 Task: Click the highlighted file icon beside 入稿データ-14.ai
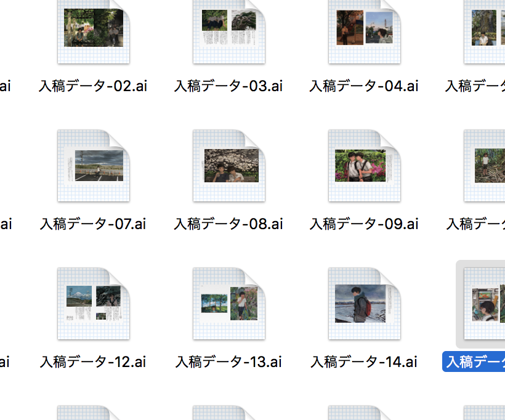pyautogui.click(x=485, y=304)
